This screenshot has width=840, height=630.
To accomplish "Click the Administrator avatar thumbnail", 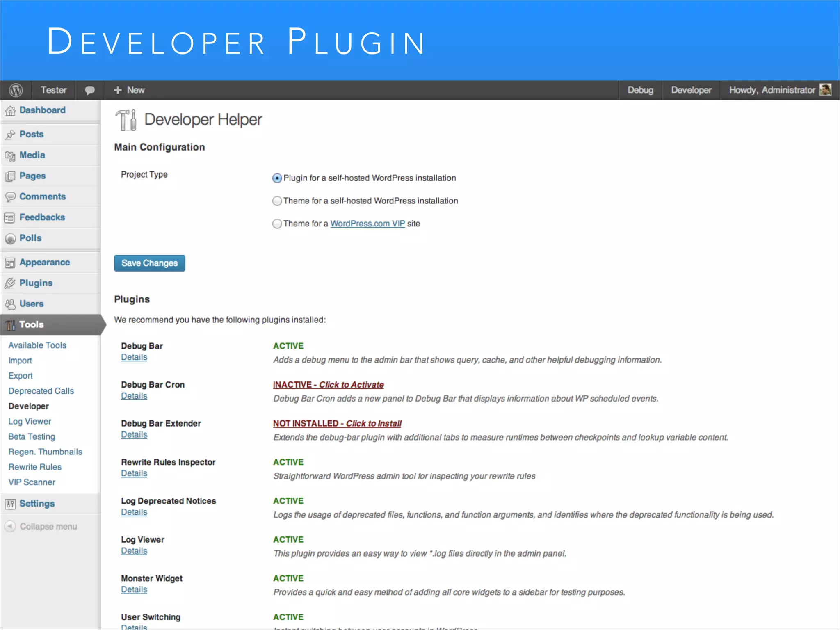I will click(825, 90).
